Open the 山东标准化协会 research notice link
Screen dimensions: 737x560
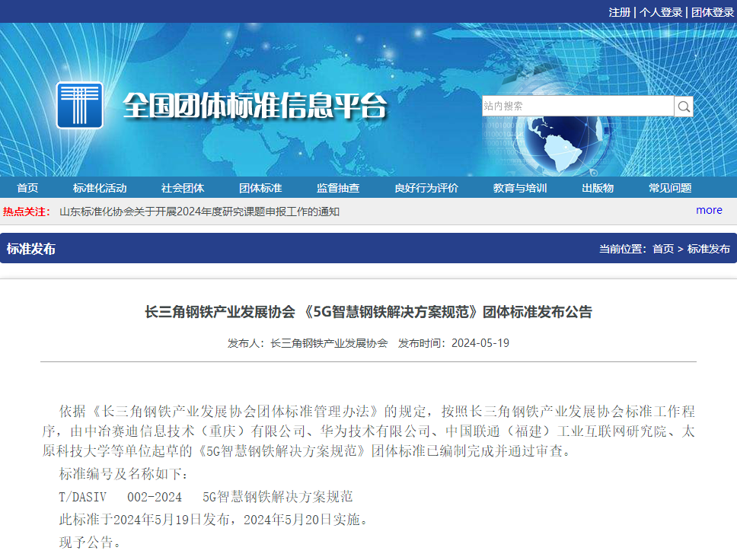pos(199,212)
